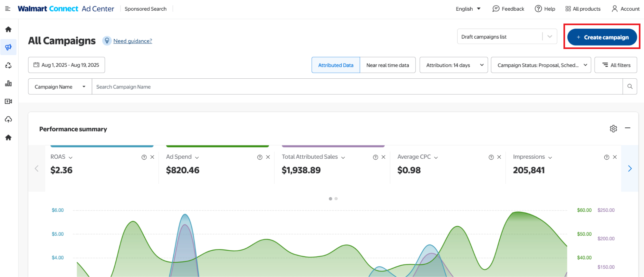
Task: Click the search magnifier icon
Action: point(630,86)
